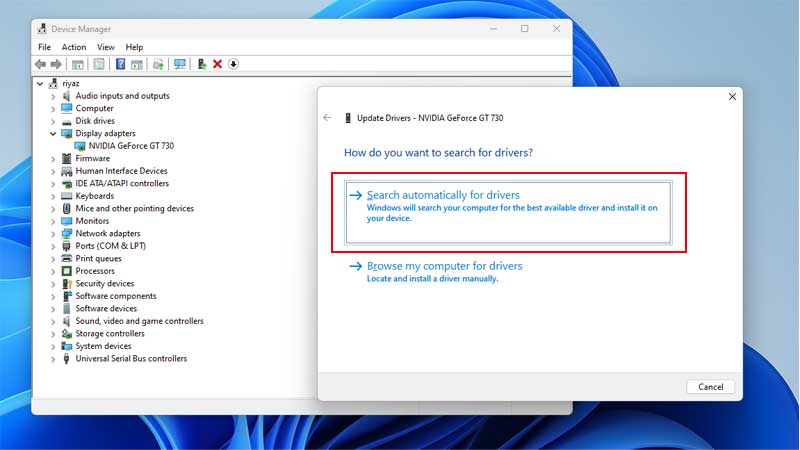Go back using Update Drivers dialog arrow
The image size is (800, 450).
point(328,118)
